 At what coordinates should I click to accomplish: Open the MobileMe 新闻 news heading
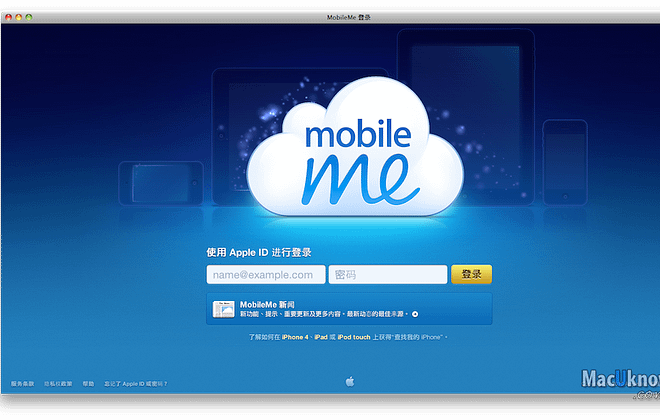tap(268, 303)
